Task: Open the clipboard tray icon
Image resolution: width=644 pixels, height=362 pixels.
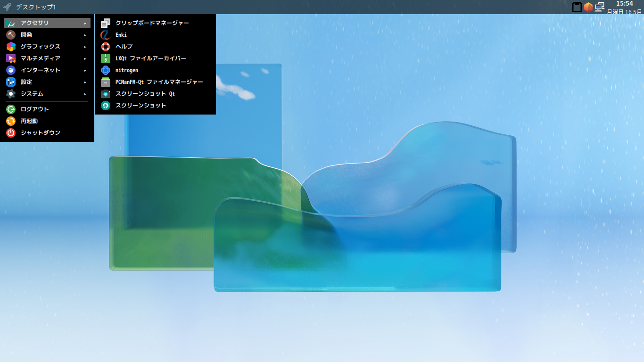Action: click(x=577, y=7)
